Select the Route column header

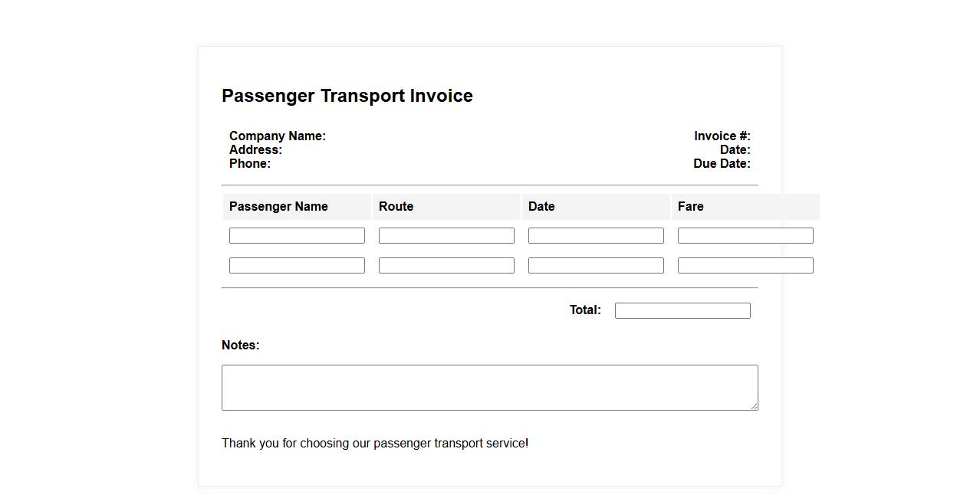pyautogui.click(x=396, y=207)
